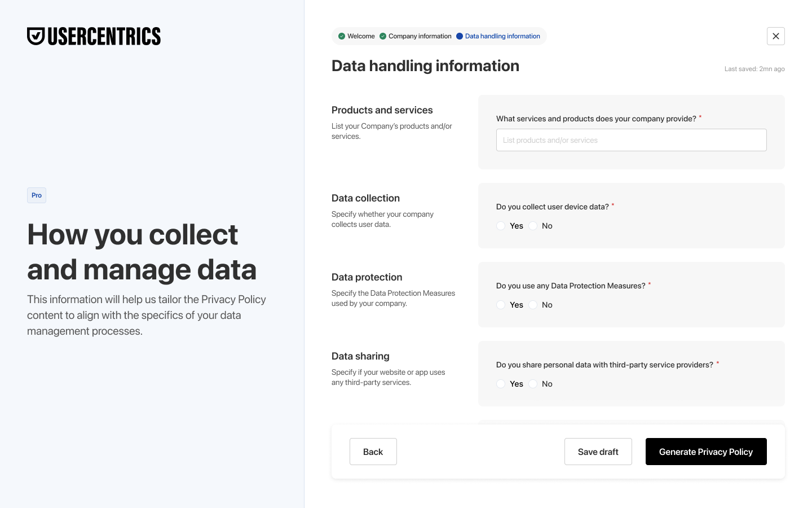
Task: Click the check icon beside Company information
Action: (383, 36)
